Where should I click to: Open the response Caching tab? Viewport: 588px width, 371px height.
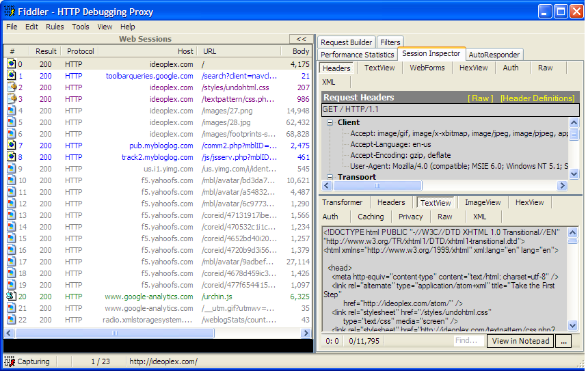(371, 217)
